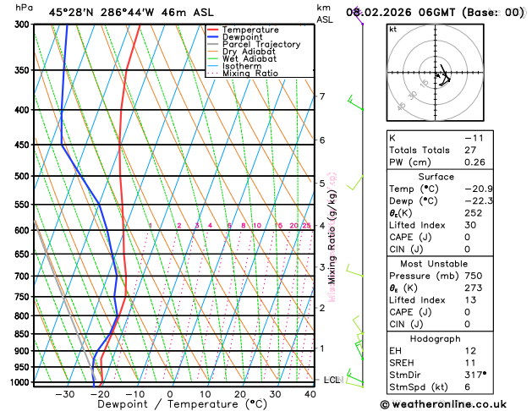Click the 'PW (cm)' row label

pos(410,162)
